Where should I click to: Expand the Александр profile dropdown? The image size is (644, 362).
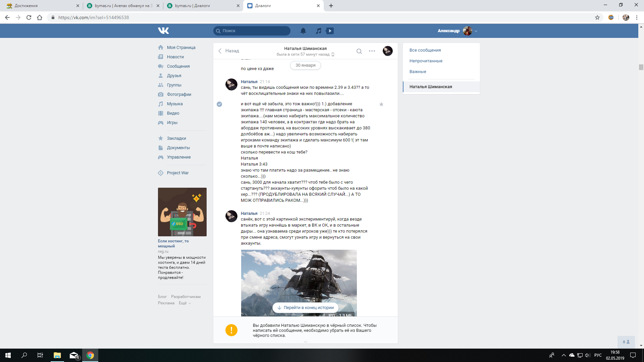pyautogui.click(x=476, y=31)
